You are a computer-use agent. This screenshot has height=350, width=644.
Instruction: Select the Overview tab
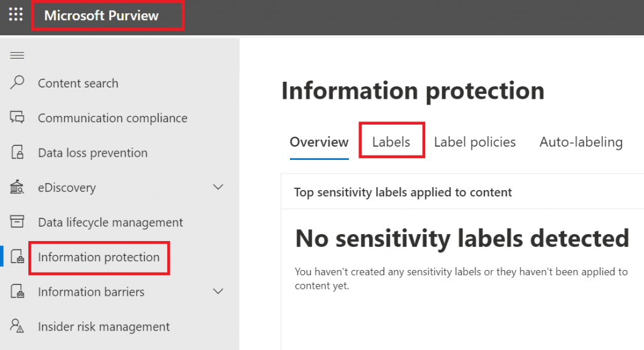(319, 142)
